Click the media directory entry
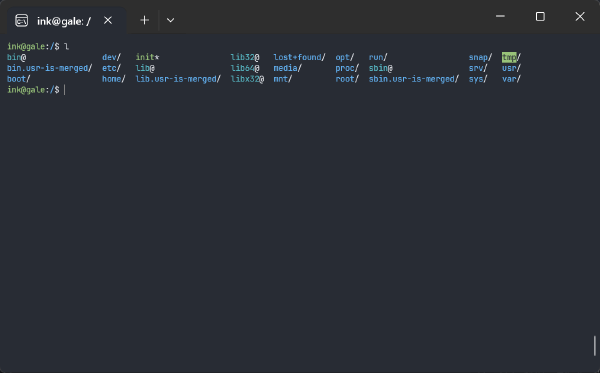This screenshot has width=600, height=373. pos(287,68)
